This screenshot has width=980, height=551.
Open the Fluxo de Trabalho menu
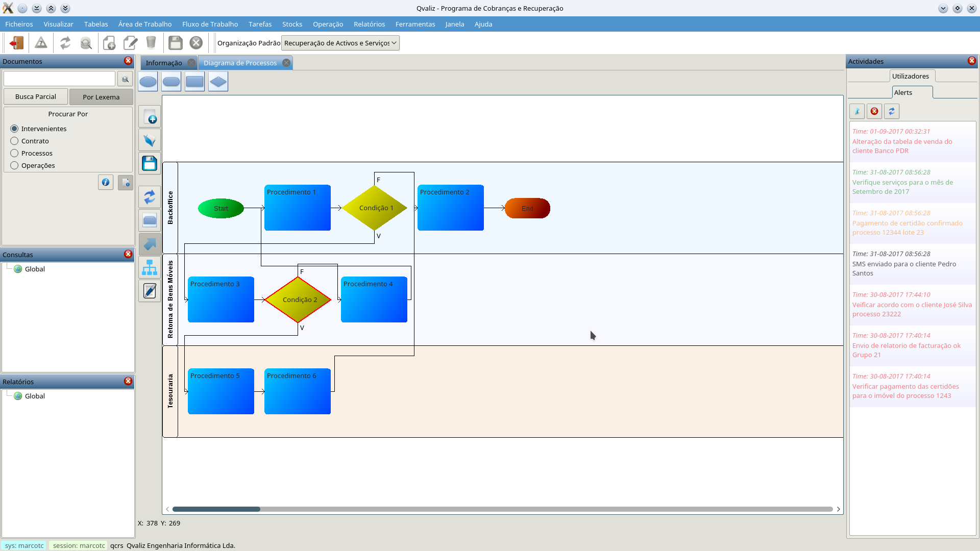pos(210,24)
